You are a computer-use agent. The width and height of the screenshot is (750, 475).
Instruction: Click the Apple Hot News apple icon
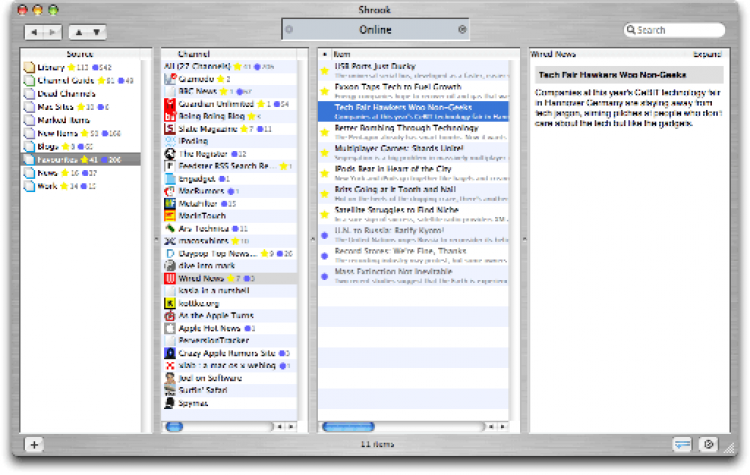(170, 328)
